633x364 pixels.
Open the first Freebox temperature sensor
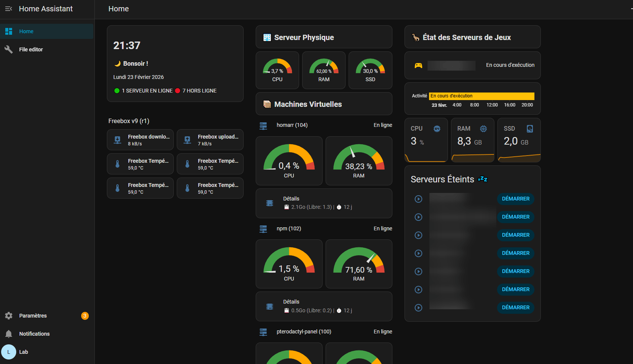pos(140,164)
